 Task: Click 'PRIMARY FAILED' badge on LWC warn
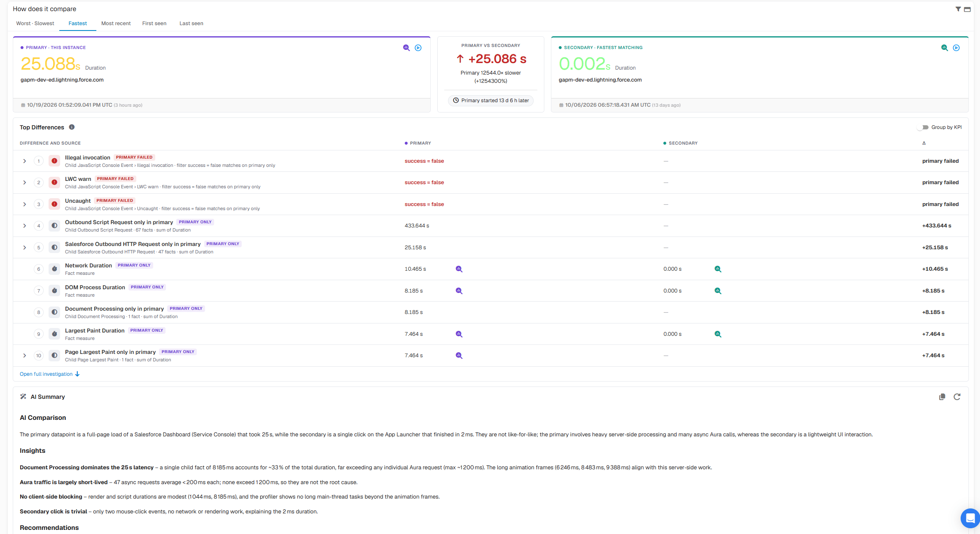(x=115, y=179)
